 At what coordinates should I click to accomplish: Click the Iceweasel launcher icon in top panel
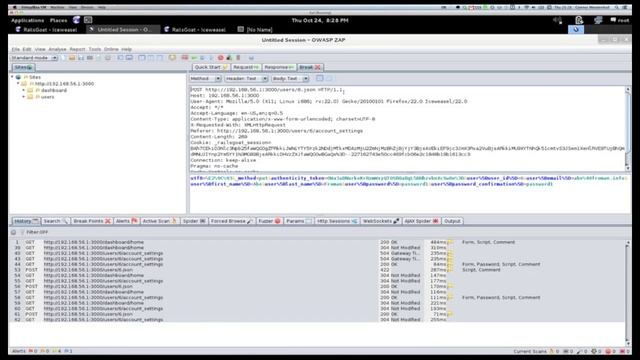[x=76, y=20]
